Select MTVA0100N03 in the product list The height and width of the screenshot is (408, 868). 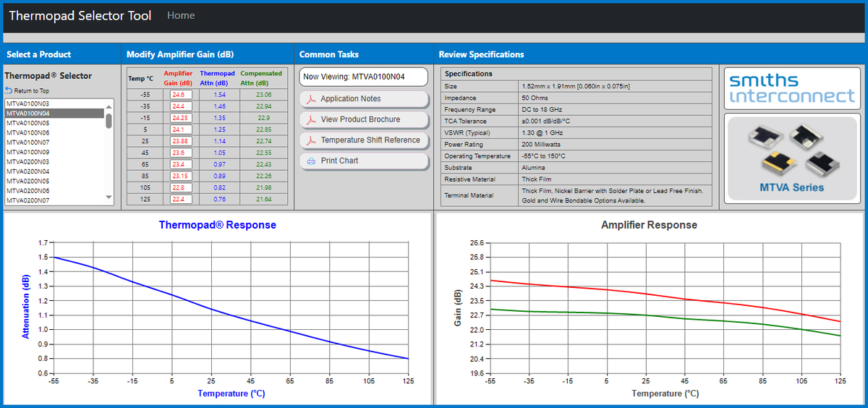coord(54,103)
